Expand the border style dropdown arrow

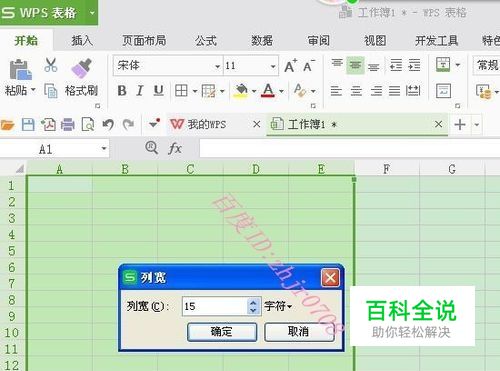tap(195, 91)
